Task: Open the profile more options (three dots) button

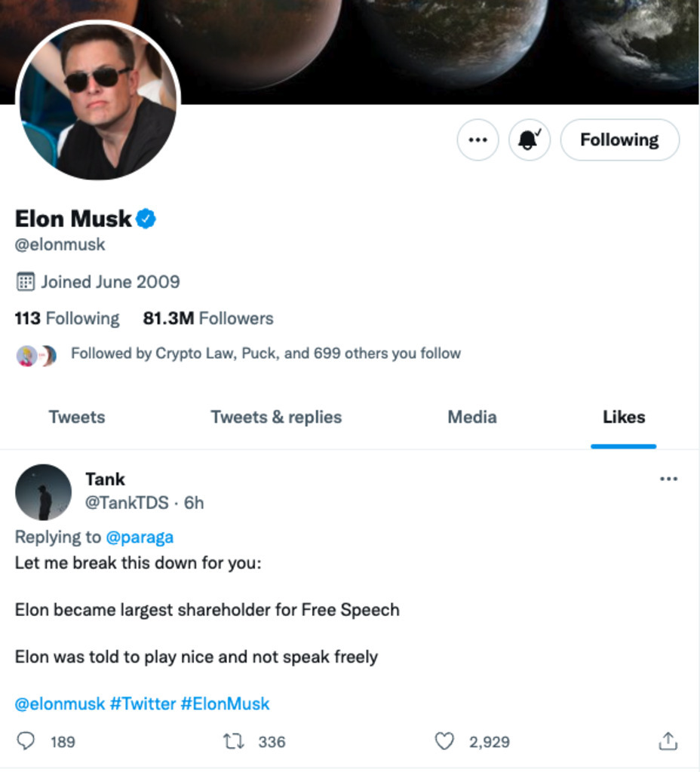Action: click(477, 139)
